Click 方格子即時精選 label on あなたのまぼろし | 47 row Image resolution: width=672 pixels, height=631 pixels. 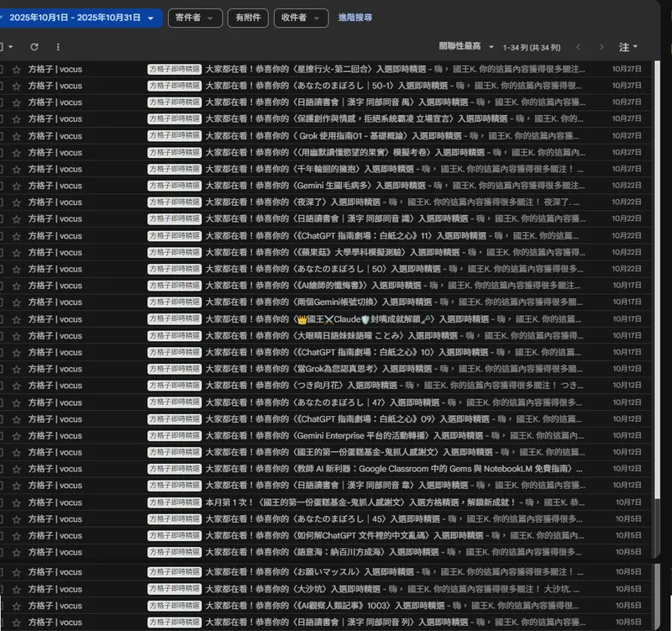175,402
